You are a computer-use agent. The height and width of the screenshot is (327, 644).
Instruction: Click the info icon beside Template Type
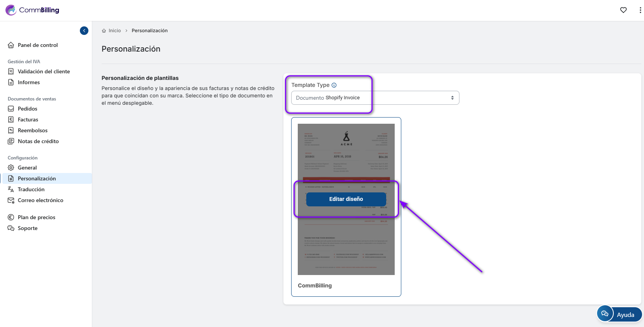pos(334,85)
